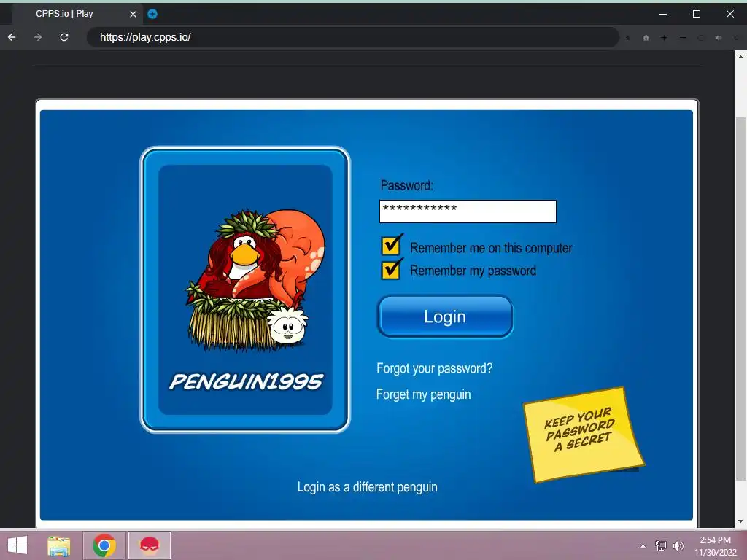Open the Windows Start menu
This screenshot has height=560, width=747.
click(x=18, y=545)
